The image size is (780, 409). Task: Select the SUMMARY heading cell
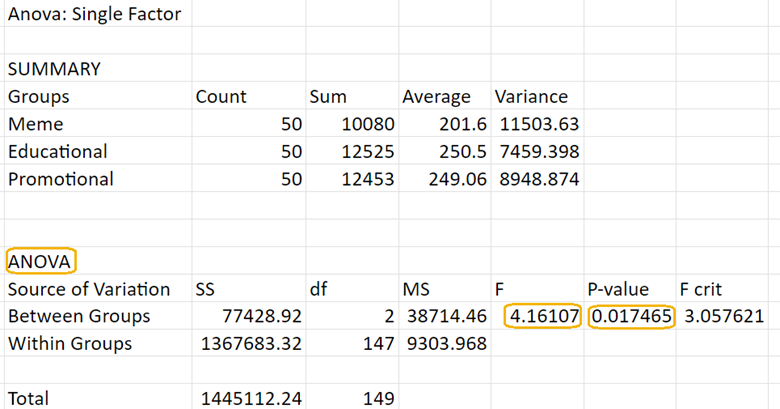coord(54,69)
